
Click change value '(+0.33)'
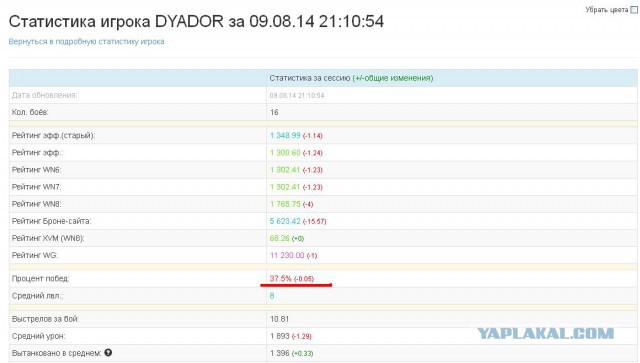click(x=303, y=354)
